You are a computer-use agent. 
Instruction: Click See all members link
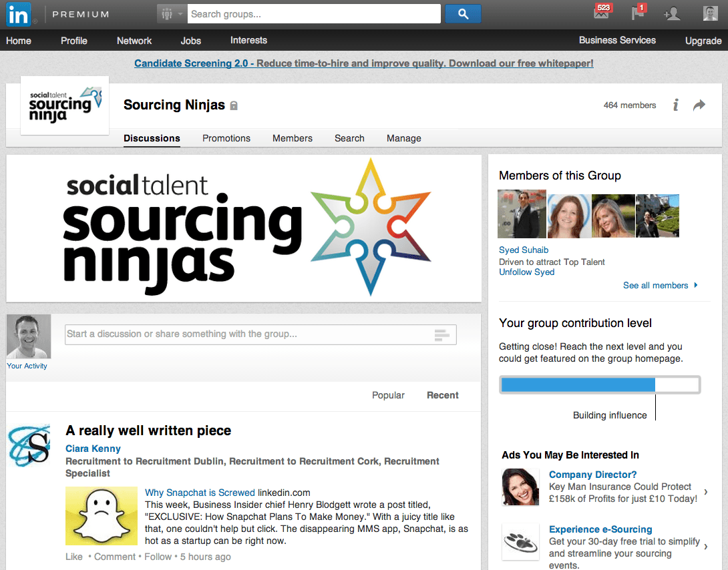656,285
